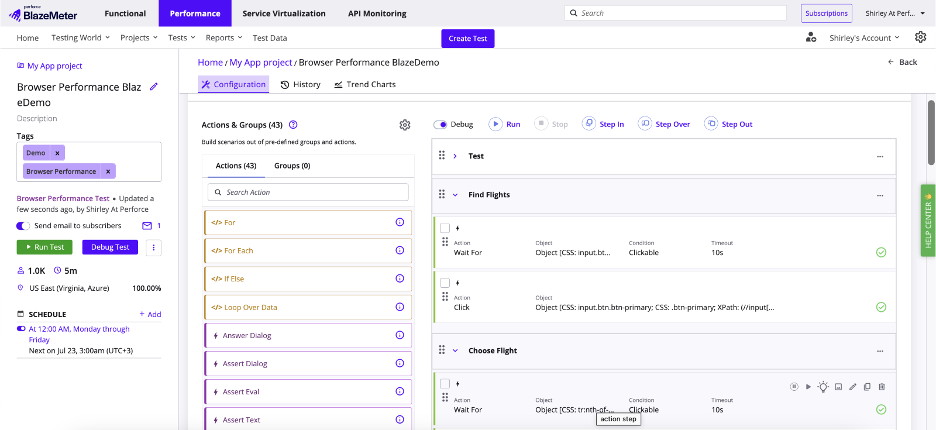Expand the Test group chevron

coord(455,156)
